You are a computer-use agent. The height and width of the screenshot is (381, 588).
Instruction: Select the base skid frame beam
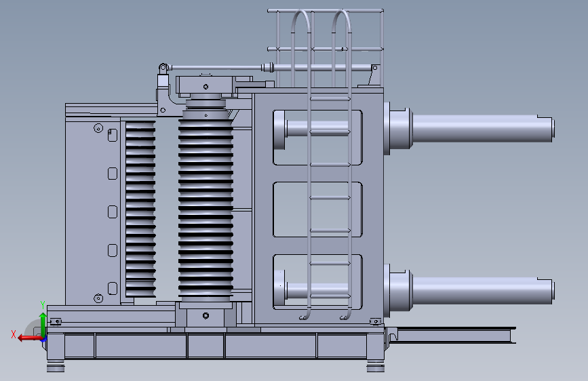point(216,346)
